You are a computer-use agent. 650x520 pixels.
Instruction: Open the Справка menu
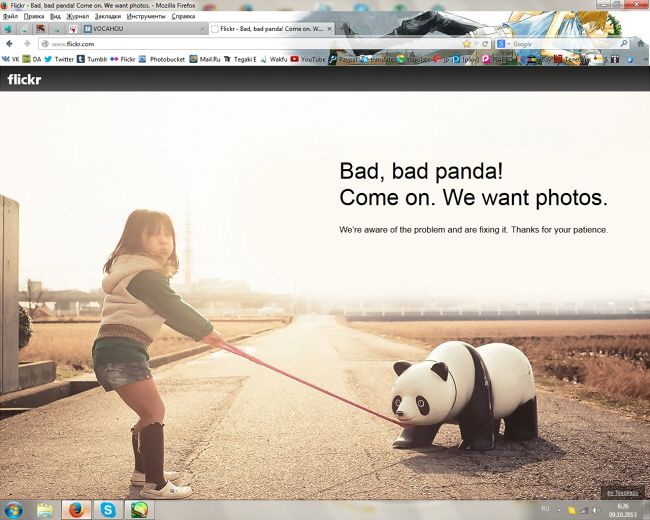click(183, 16)
